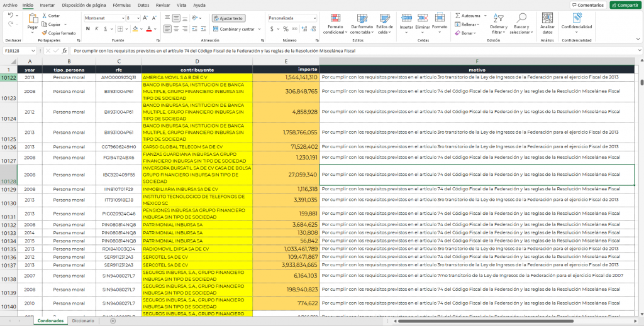
Task: Toggle bold N formatting
Action: (88, 29)
